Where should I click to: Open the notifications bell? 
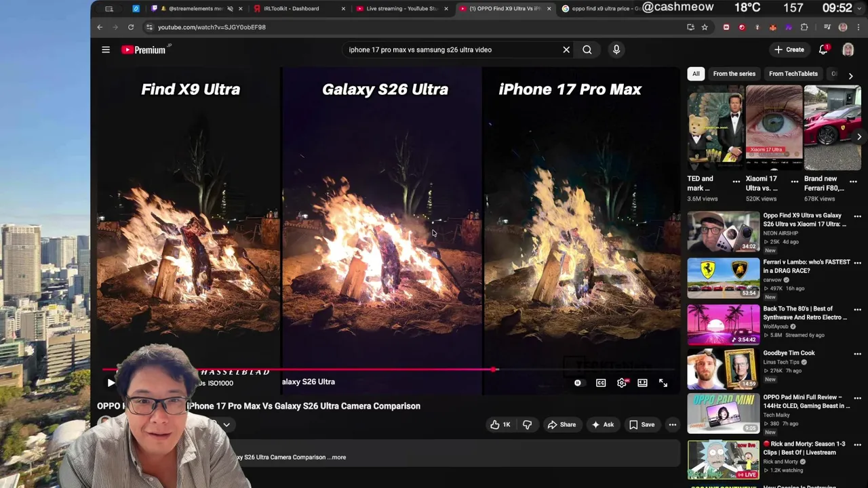[823, 49]
